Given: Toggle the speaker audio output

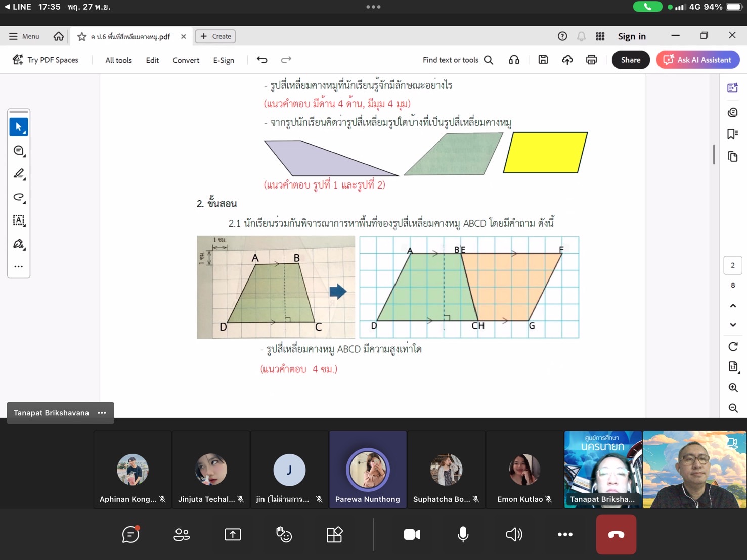Looking at the screenshot, I should (514, 534).
